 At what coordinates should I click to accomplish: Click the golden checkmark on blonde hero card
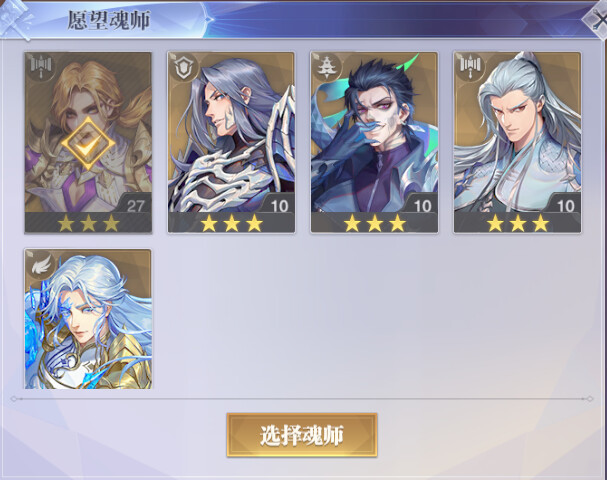click(x=88, y=144)
